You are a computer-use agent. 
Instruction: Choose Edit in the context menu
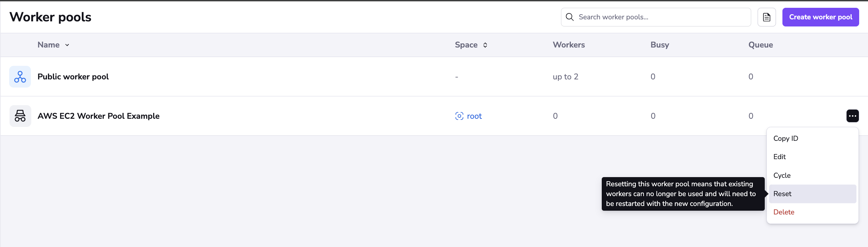[779, 157]
